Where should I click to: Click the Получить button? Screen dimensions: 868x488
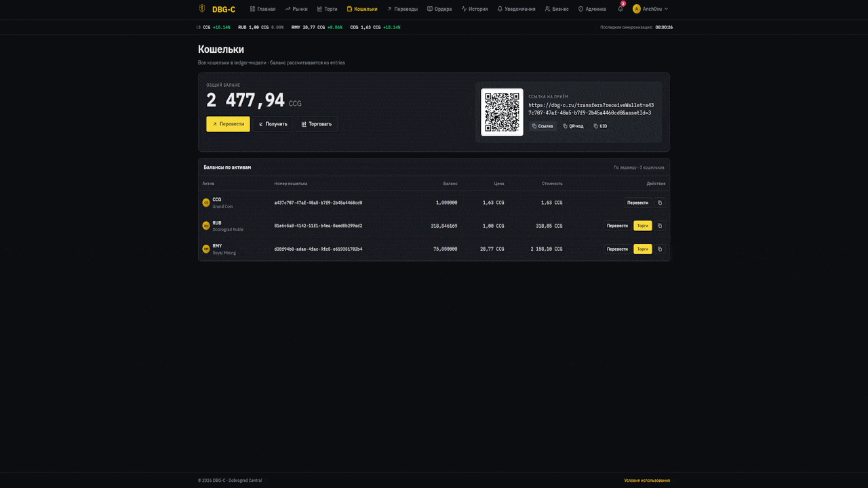click(273, 124)
